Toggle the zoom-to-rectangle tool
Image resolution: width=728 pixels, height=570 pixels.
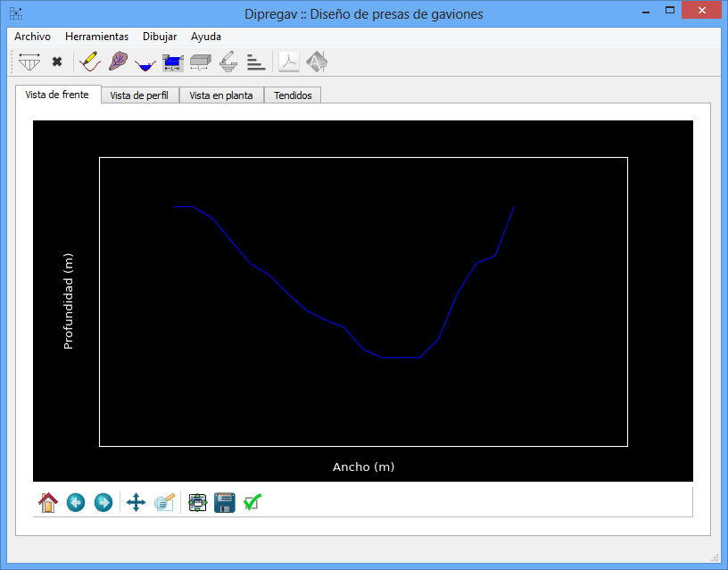coord(163,503)
